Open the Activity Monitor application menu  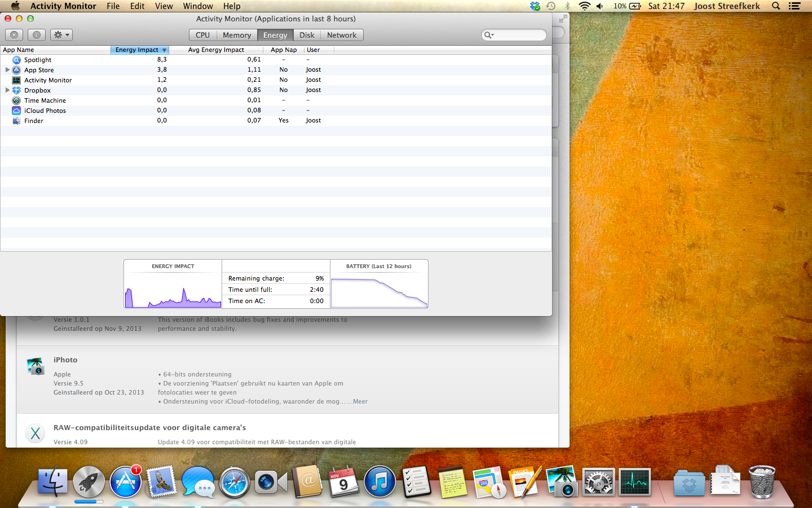pos(63,6)
